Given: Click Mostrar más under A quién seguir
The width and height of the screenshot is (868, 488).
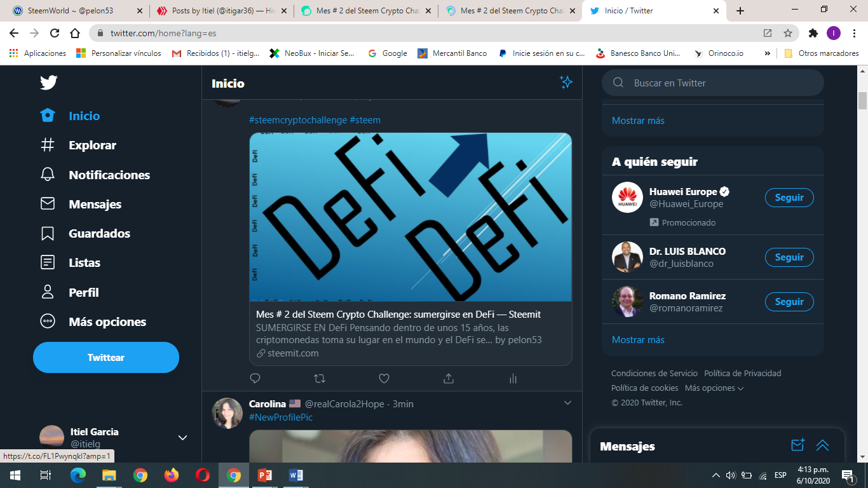Looking at the screenshot, I should (x=638, y=340).
